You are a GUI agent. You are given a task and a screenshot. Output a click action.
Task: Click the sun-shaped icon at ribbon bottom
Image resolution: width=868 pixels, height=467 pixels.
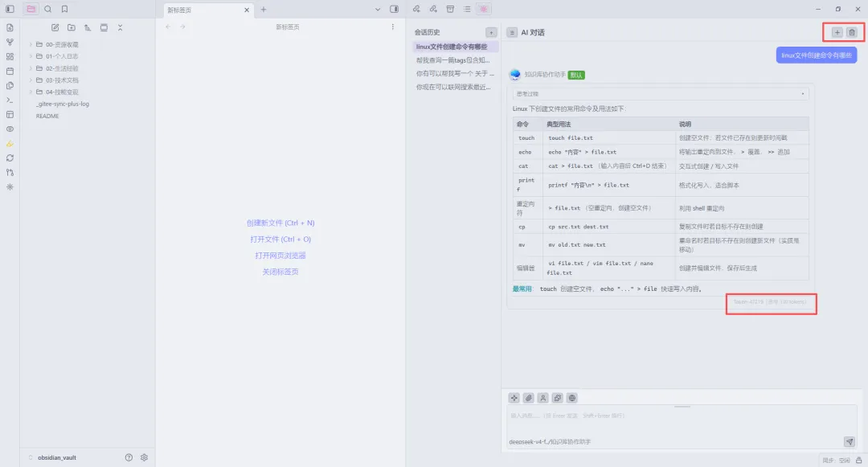[x=10, y=187]
